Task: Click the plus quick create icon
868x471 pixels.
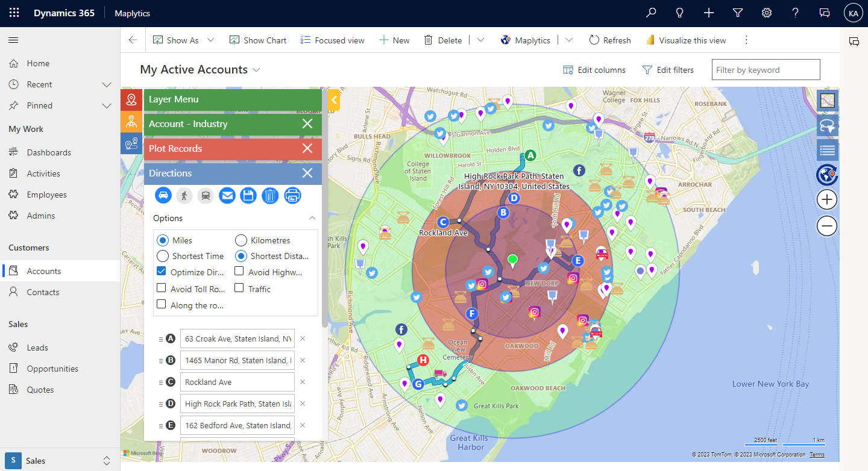Action: [x=709, y=13]
